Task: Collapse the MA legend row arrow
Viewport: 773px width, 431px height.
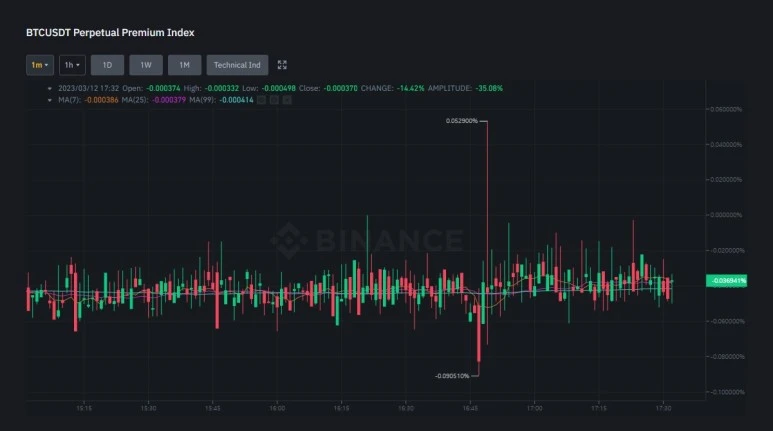Action: click(x=49, y=100)
